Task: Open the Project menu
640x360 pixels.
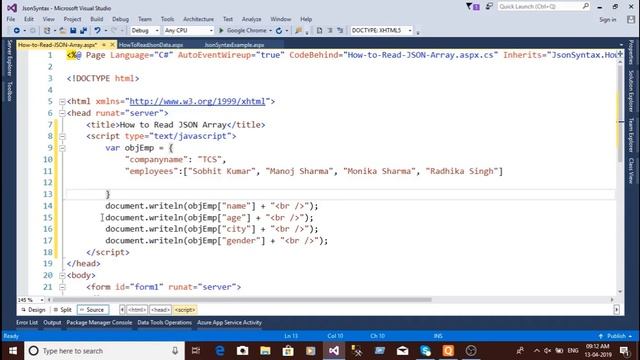Action: [72, 19]
